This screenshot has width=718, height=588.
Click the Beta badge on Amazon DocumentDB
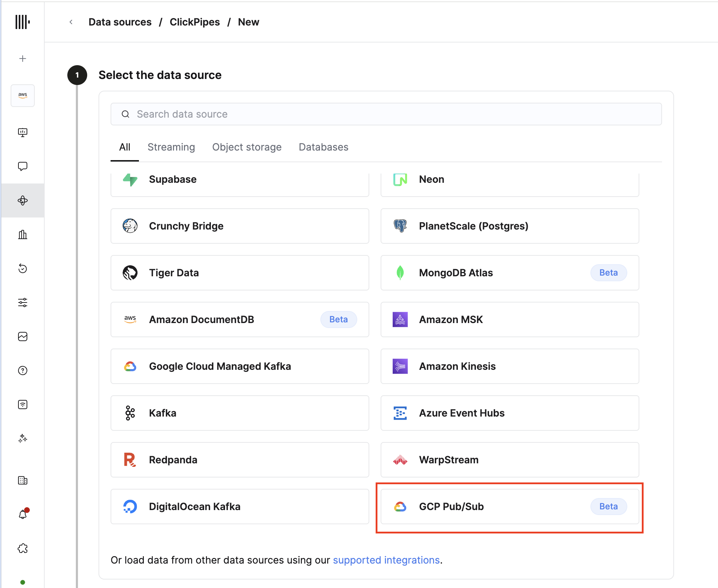tap(338, 320)
